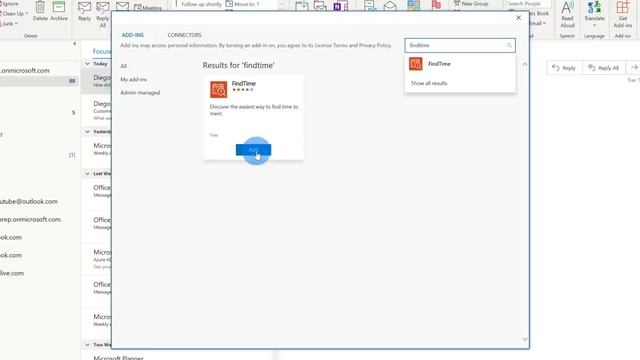640x360 pixels.
Task: Click the Reply icon in the ribbon
Action: pyautogui.click(x=84, y=11)
